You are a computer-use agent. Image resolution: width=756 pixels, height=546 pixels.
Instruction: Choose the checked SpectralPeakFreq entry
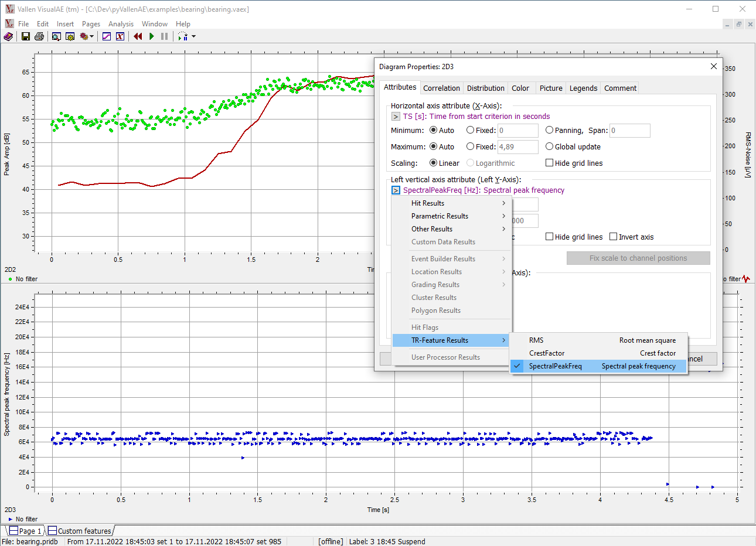pyautogui.click(x=599, y=366)
